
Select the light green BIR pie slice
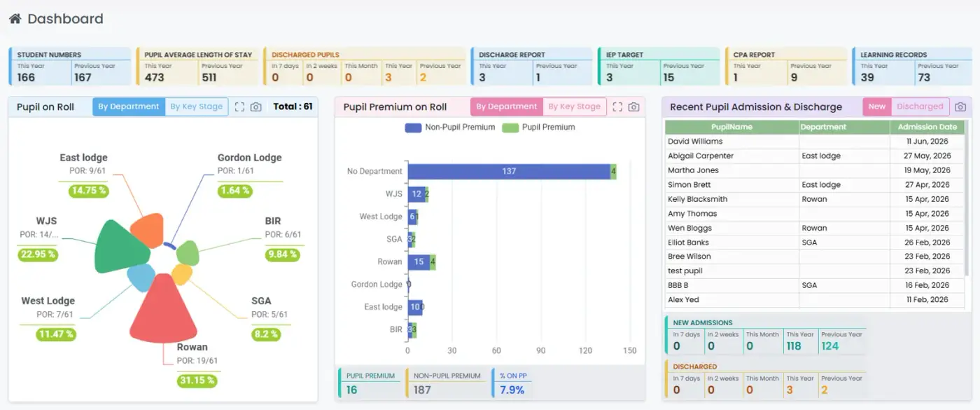pos(188,252)
